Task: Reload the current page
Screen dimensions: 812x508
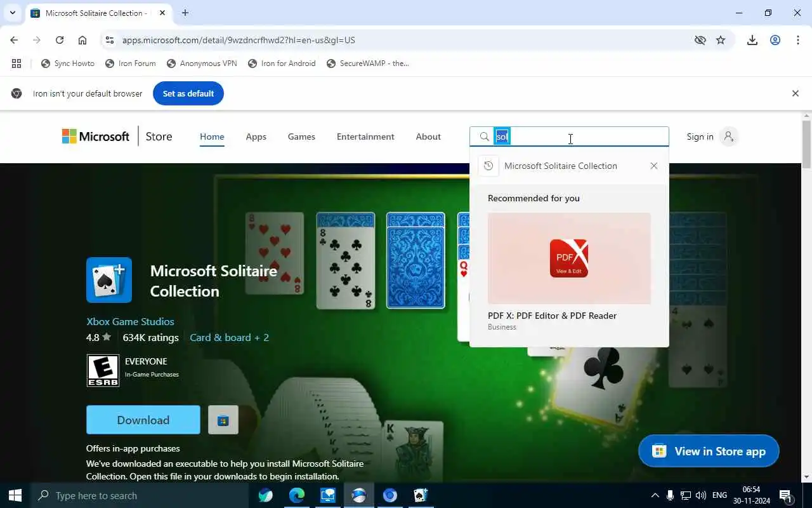Action: (x=60, y=40)
